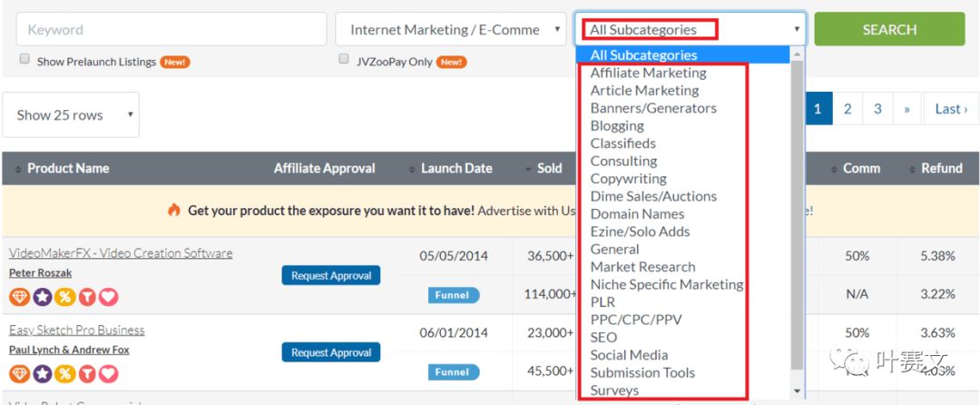Viewport: 980px width, 405px height.
Task: Open VideoMakerFX - Video Creation Software link
Action: pyautogui.click(x=121, y=253)
